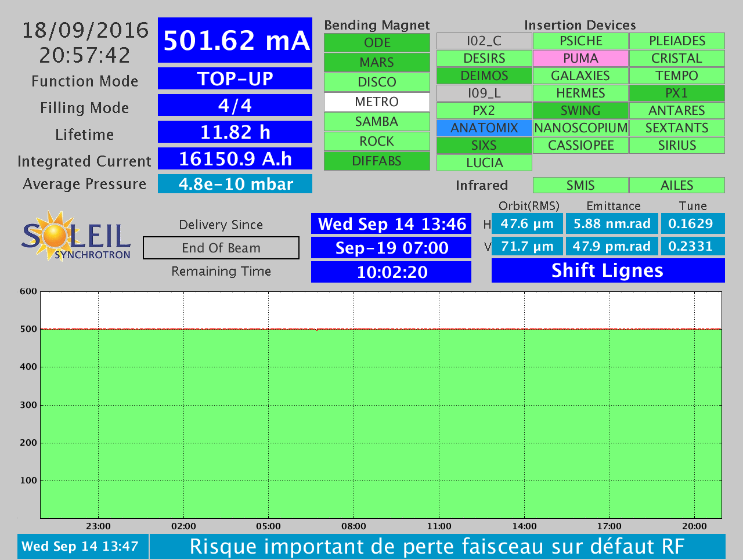Select the DIFFABS beamline indicator
Screen dimensions: 743x560
tap(377, 161)
